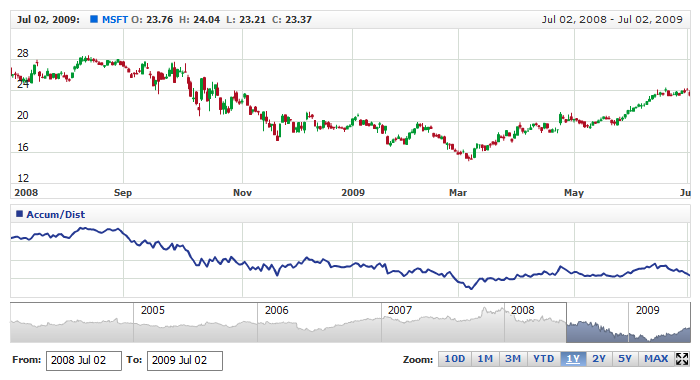Click the 2008 label in the timeline navigator
700x380 pixels.
click(522, 310)
